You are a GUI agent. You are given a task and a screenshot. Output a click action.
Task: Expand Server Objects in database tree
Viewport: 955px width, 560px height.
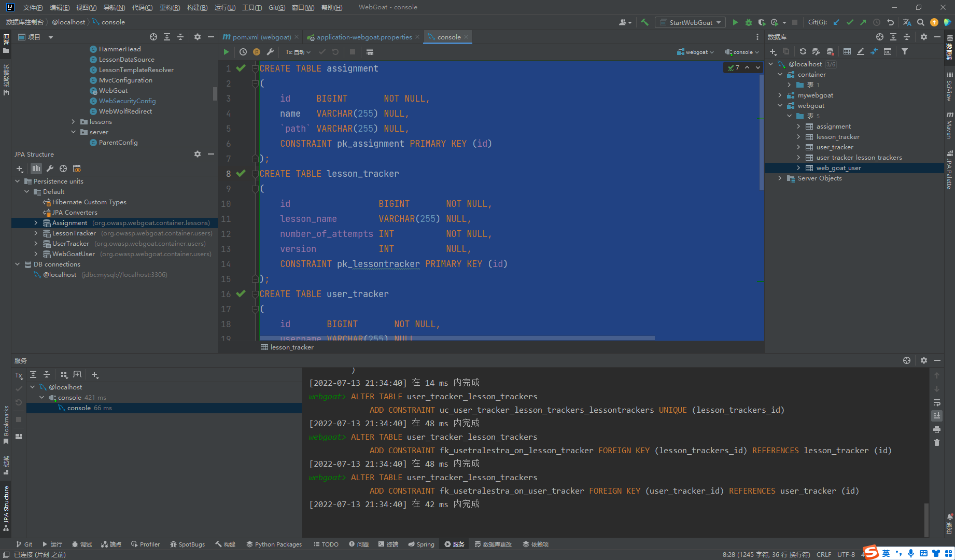coord(780,178)
